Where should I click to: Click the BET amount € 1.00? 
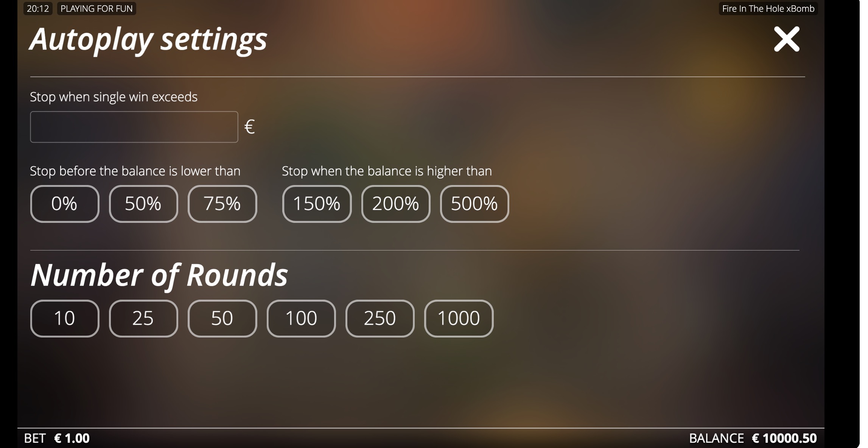(72, 439)
